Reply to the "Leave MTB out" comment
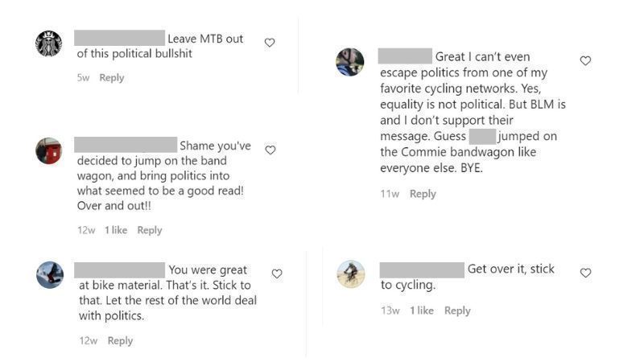The image size is (644, 362). tap(112, 78)
